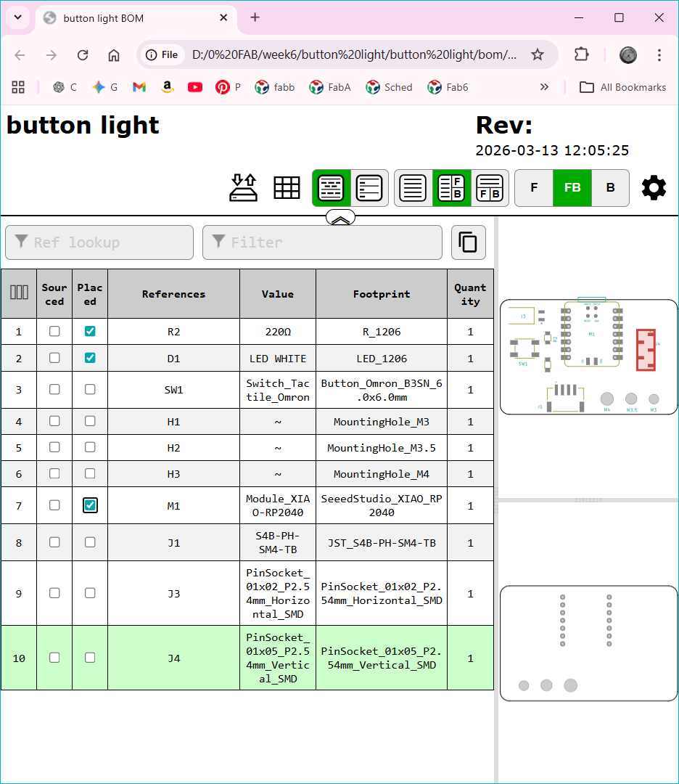The width and height of the screenshot is (679, 784).
Task: Select the ungrouped BOM list layout icon
Action: point(369,187)
